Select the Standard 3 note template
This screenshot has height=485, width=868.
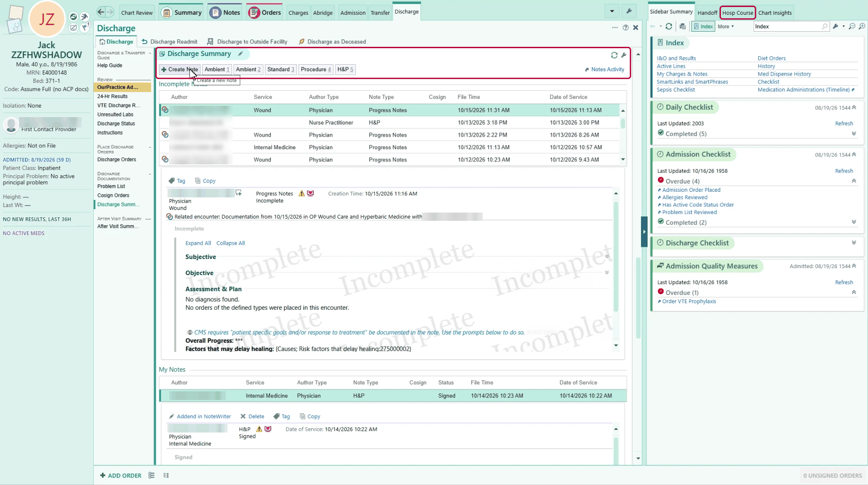[281, 69]
